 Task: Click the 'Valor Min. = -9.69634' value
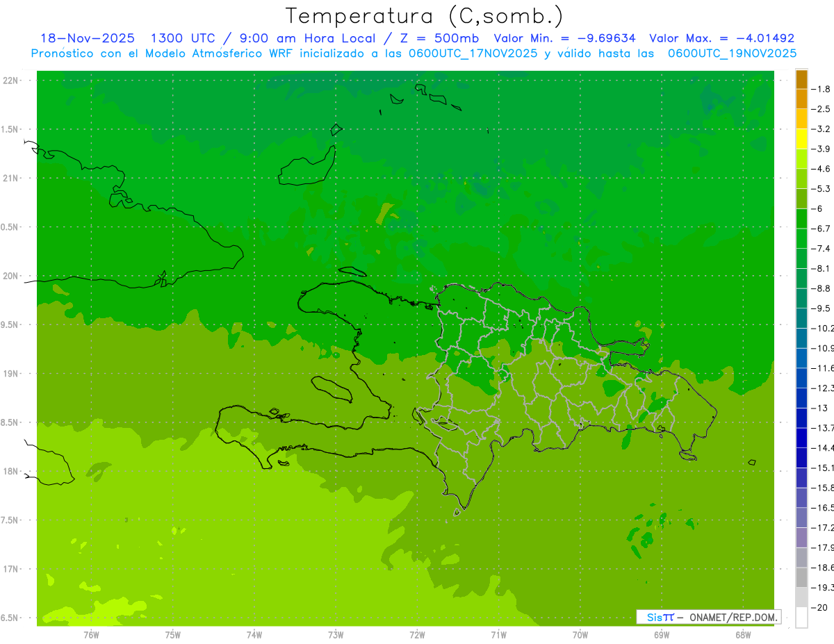564,38
